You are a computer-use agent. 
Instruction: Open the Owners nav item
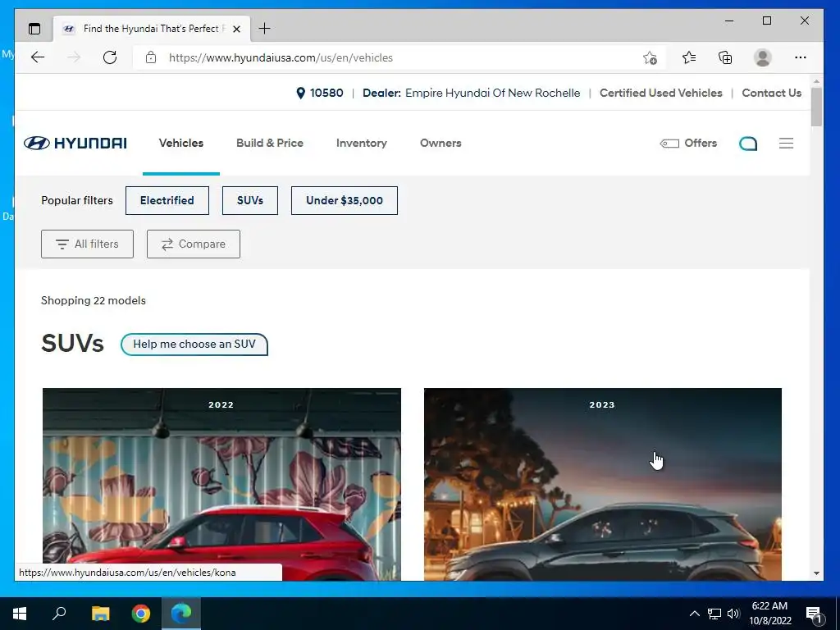(x=441, y=143)
